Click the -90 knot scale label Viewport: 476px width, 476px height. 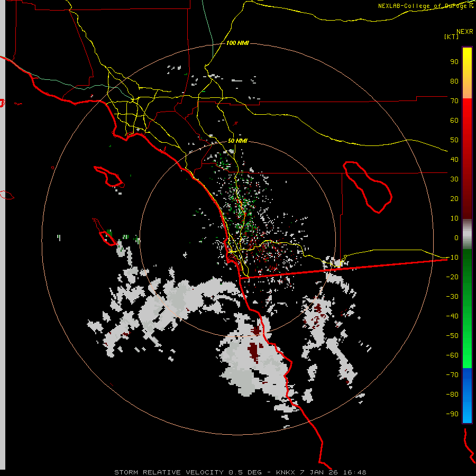click(452, 414)
